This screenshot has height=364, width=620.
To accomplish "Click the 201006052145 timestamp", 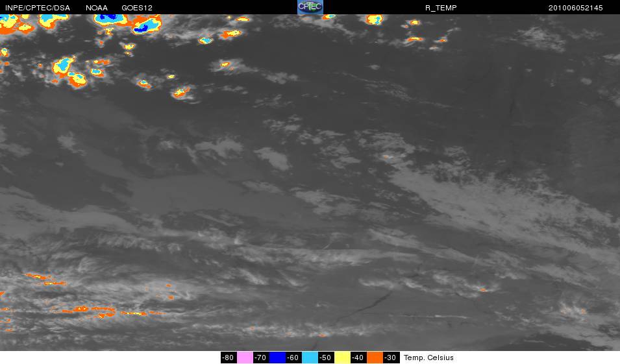I will pos(575,8).
